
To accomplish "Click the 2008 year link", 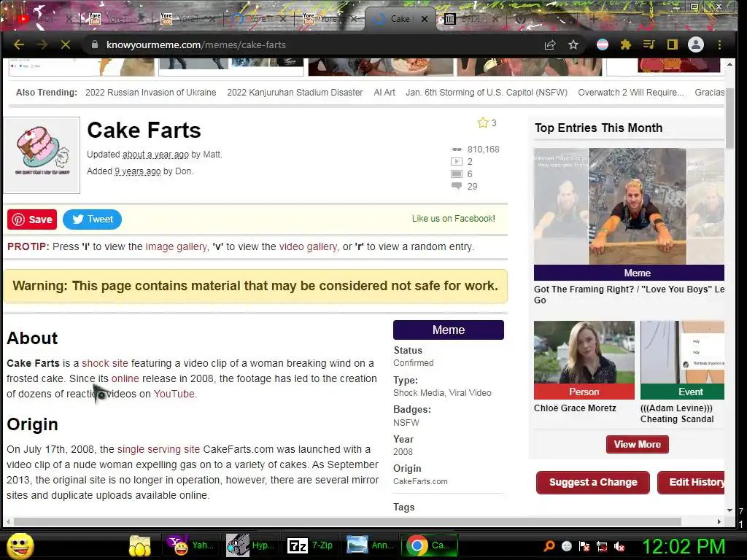I will click(x=403, y=452).
